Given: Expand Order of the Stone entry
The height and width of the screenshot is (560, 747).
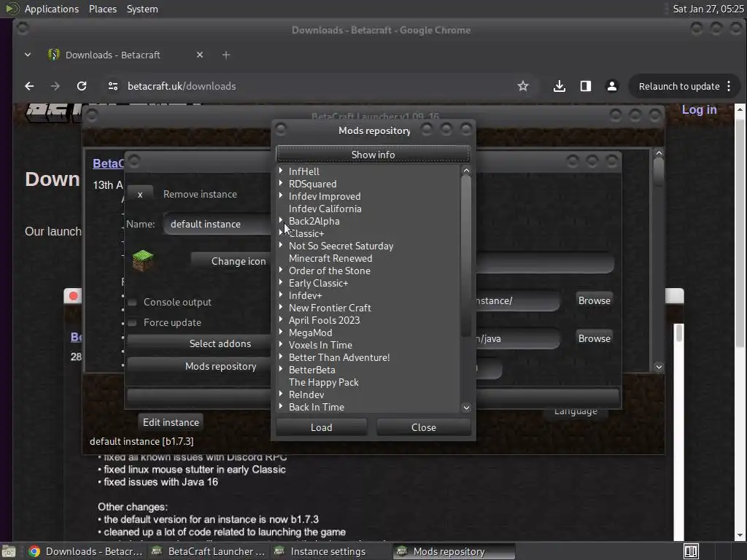Looking at the screenshot, I should 281,270.
